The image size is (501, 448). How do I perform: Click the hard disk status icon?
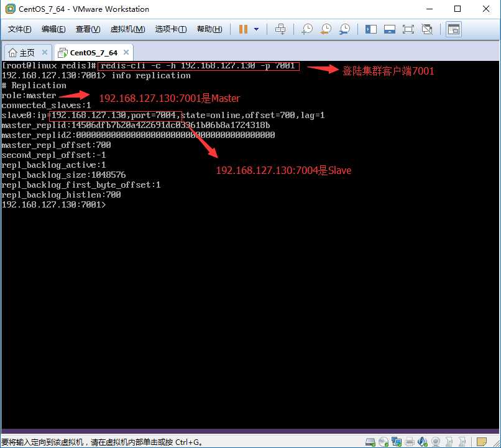click(370, 442)
